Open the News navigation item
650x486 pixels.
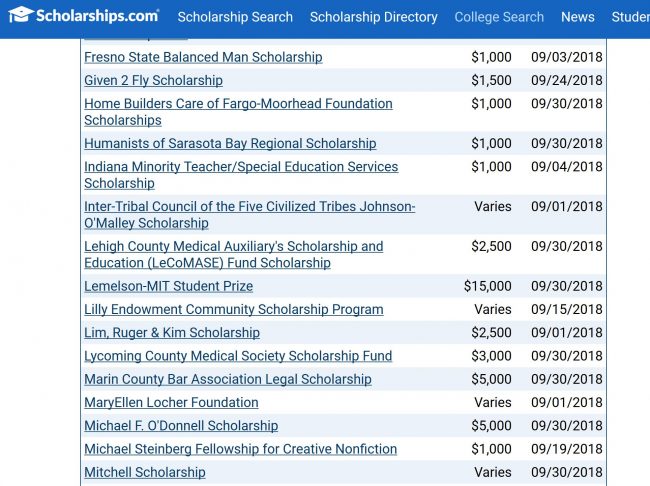[x=577, y=17]
